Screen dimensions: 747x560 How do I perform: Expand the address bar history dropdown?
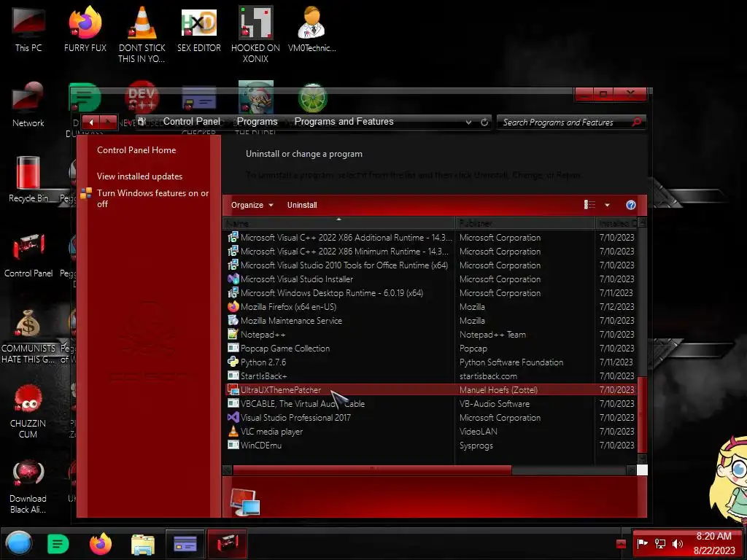[x=469, y=122]
